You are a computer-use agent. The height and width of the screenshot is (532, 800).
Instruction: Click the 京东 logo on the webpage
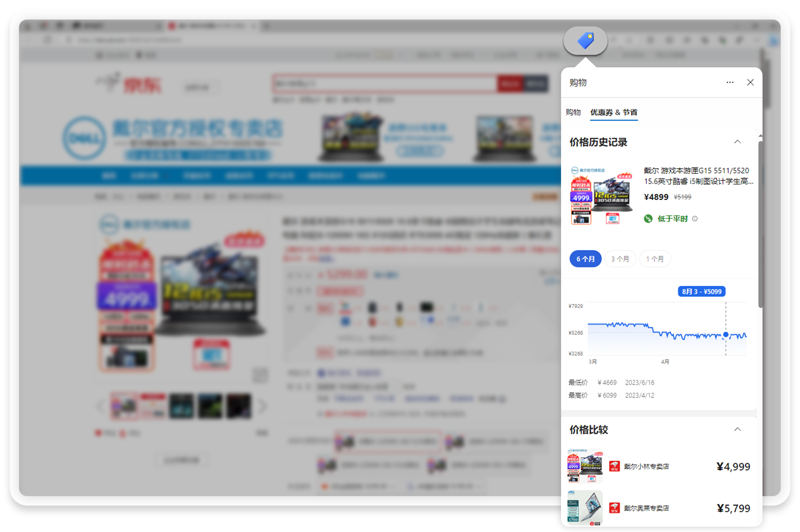[x=129, y=84]
